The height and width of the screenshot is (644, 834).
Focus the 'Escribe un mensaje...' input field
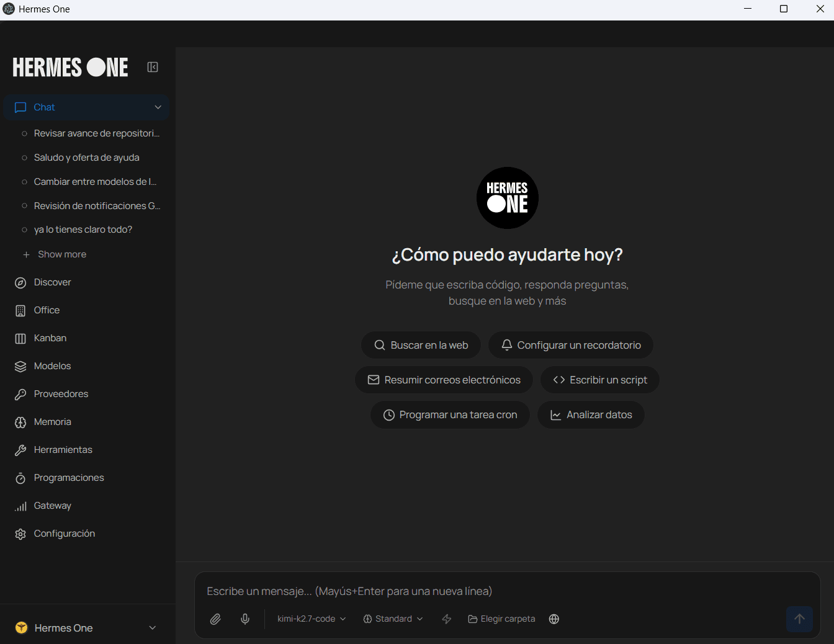[x=508, y=591]
